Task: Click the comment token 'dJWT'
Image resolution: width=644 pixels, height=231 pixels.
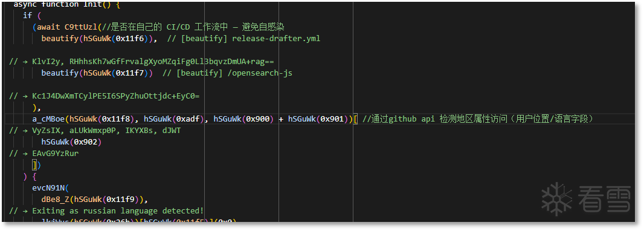Action: click(x=172, y=131)
